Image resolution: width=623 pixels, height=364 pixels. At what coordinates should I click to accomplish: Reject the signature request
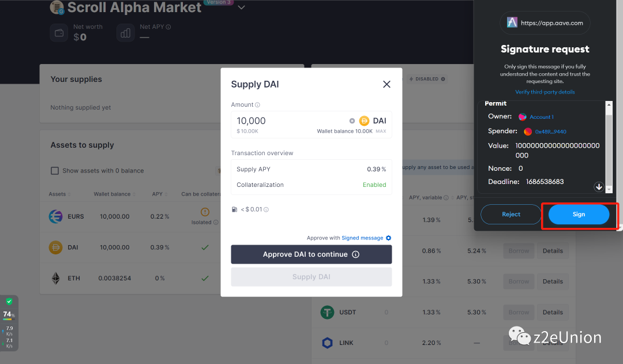pos(511,215)
